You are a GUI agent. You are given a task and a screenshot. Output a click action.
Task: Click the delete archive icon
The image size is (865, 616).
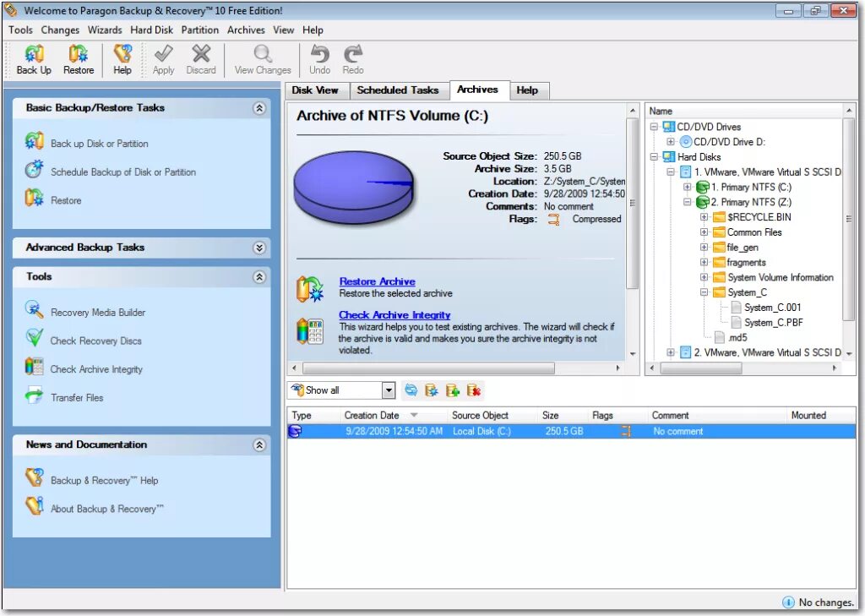point(474,390)
